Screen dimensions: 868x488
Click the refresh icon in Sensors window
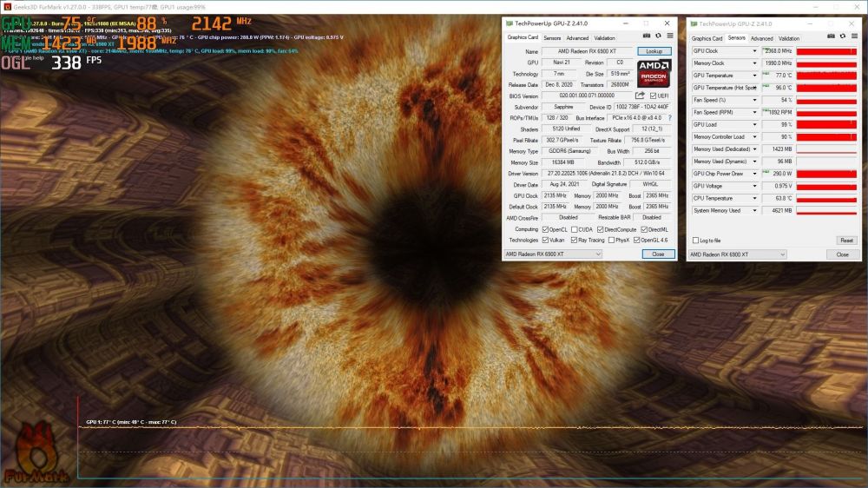click(843, 36)
